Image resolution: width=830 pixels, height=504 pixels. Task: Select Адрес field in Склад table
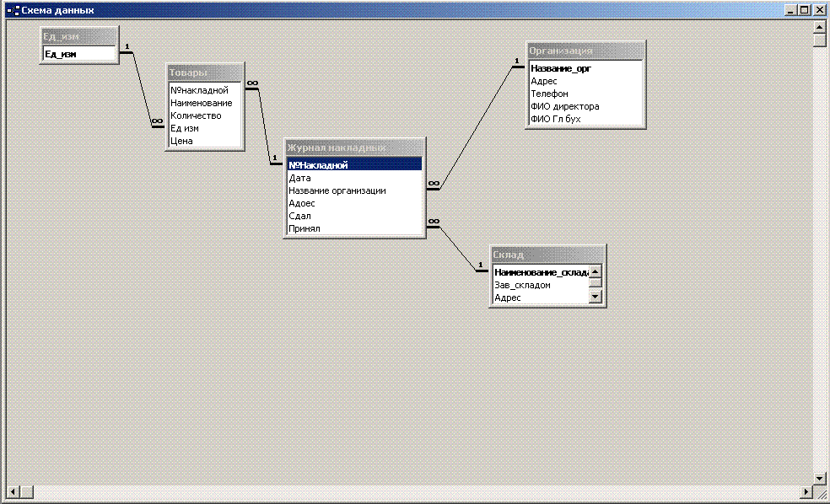[x=541, y=298]
